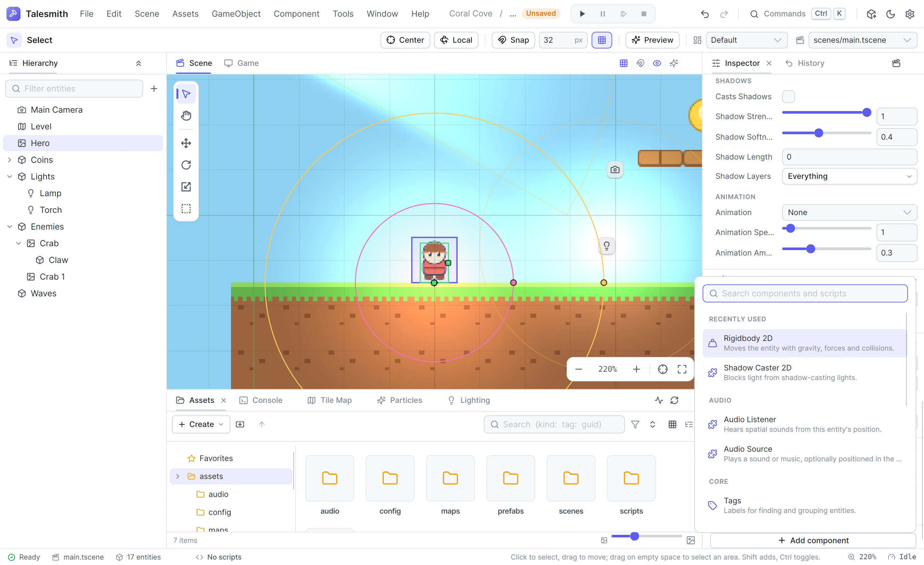
Task: Click the camera gizmo in the scene
Action: pos(615,169)
